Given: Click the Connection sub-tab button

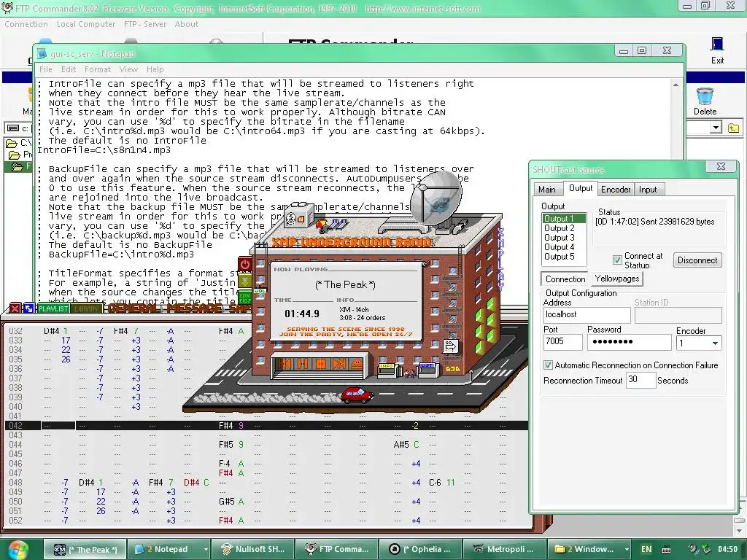Looking at the screenshot, I should [x=565, y=279].
